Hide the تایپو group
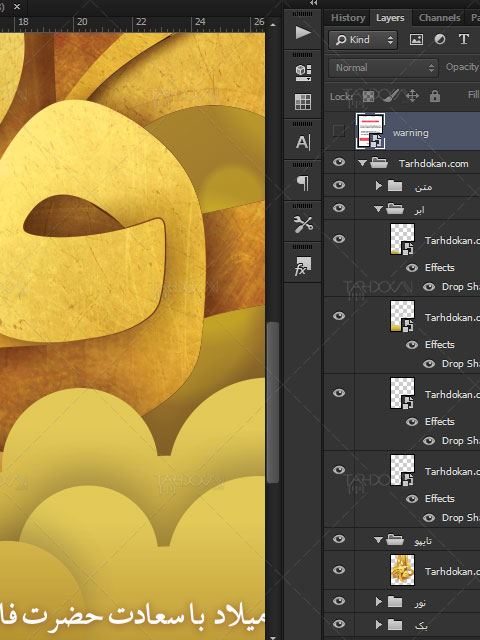This screenshot has width=480, height=640. pyautogui.click(x=339, y=539)
